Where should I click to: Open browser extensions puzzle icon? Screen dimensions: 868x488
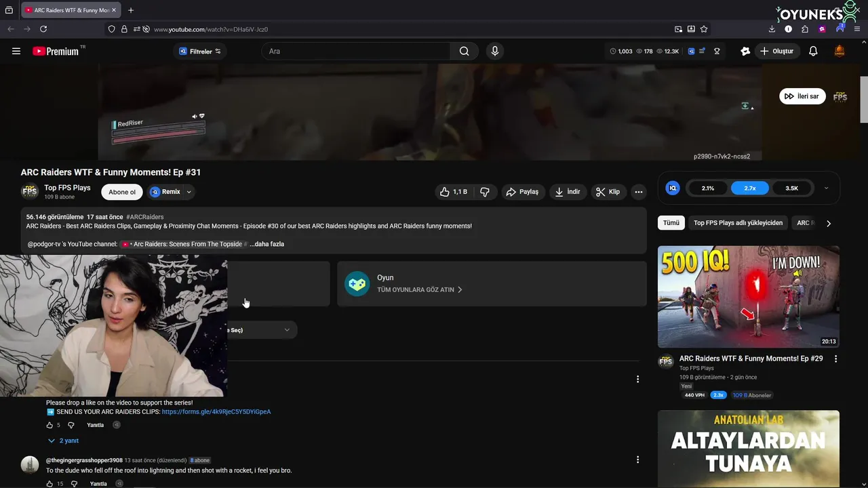pos(805,29)
